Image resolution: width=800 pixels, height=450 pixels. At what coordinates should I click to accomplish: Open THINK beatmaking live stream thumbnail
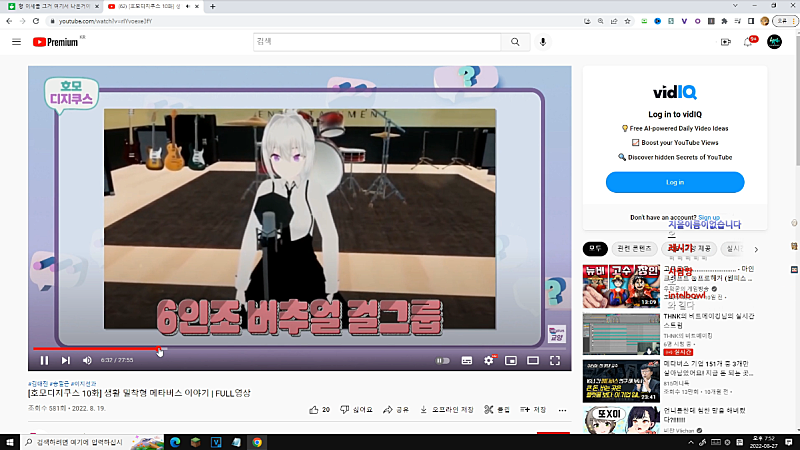pos(621,334)
